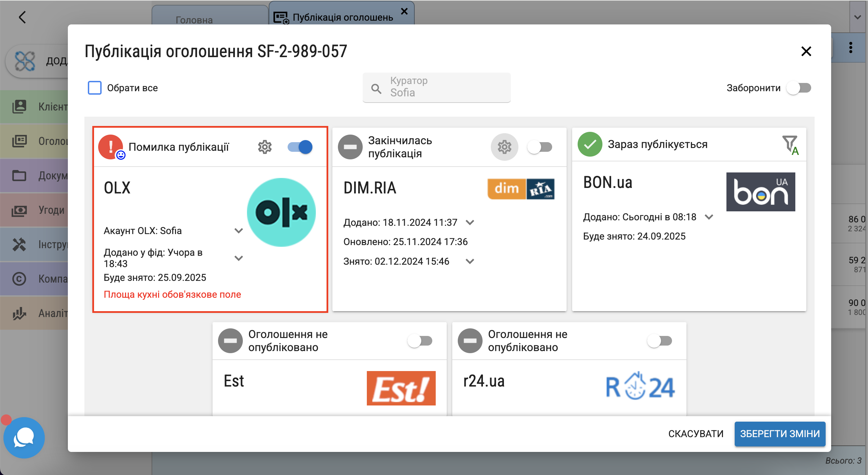Open the tabs overflow dropdown arrow
The height and width of the screenshot is (475, 868).
point(858,17)
